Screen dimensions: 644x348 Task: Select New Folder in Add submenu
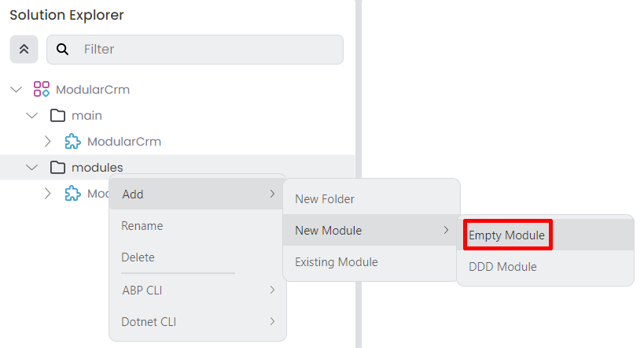tap(325, 199)
